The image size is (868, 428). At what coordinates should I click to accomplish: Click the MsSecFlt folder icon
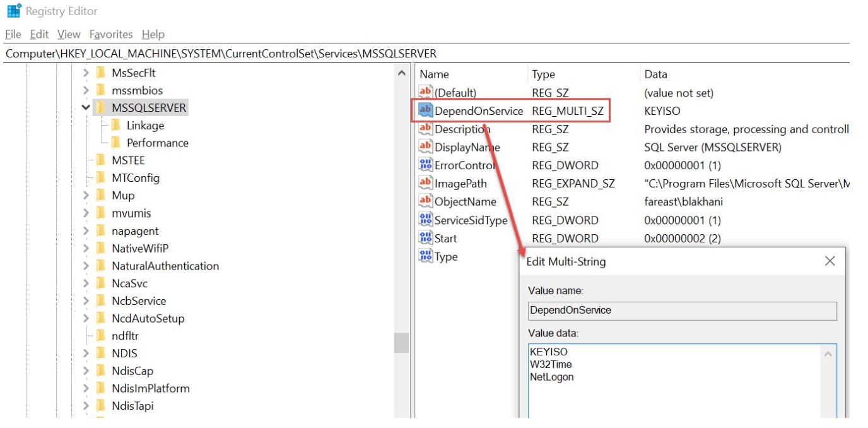click(x=100, y=73)
